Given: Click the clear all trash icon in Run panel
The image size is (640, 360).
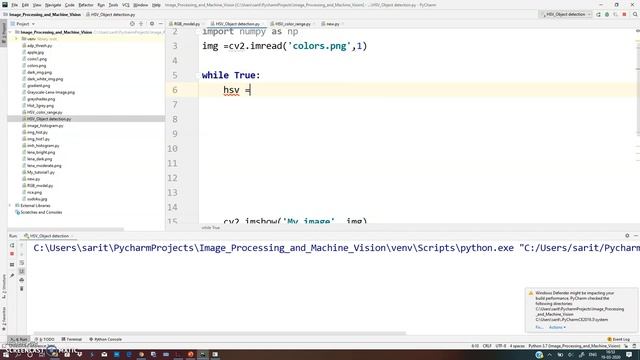Looking at the screenshot, I should coord(22,289).
